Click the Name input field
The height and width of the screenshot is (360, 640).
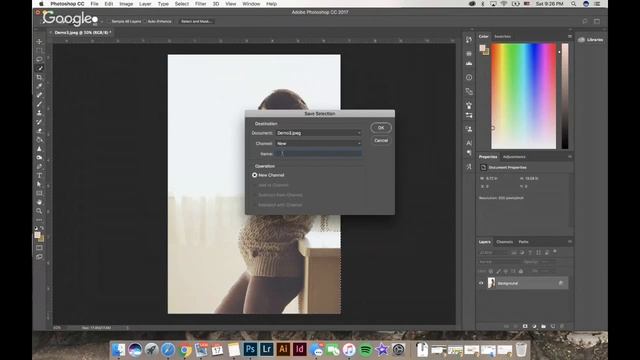coord(318,154)
